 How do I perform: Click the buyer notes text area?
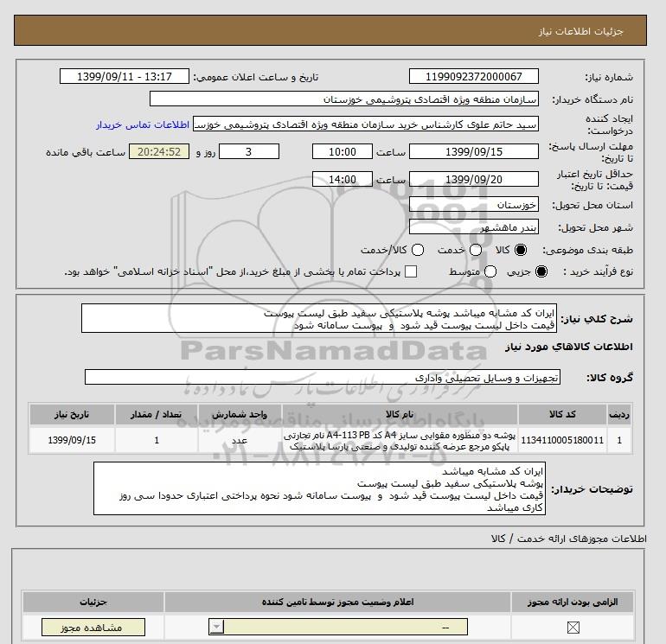[x=319, y=488]
